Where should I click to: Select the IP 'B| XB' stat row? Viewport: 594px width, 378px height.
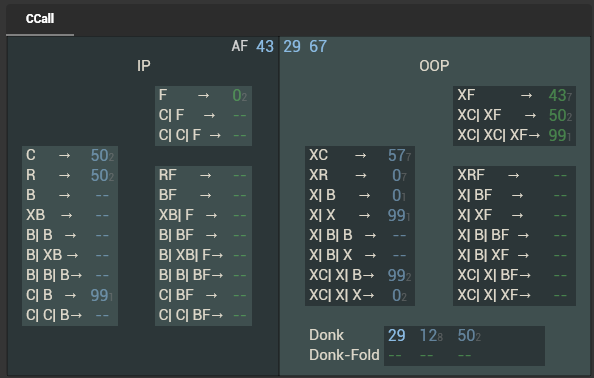point(70,255)
